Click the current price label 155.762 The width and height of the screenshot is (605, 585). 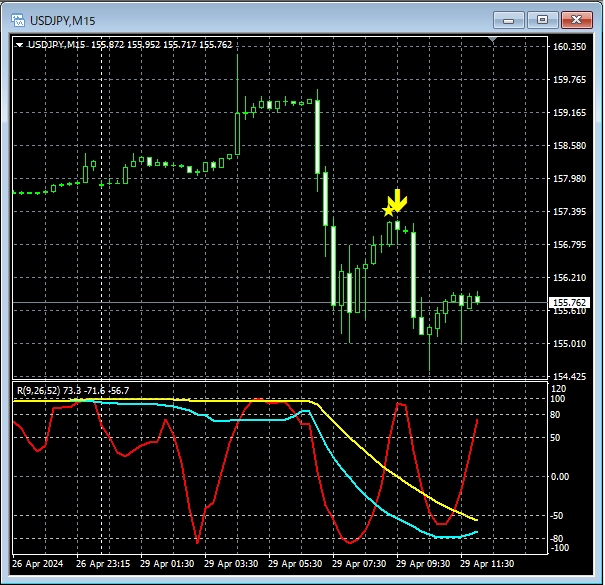[569, 302]
